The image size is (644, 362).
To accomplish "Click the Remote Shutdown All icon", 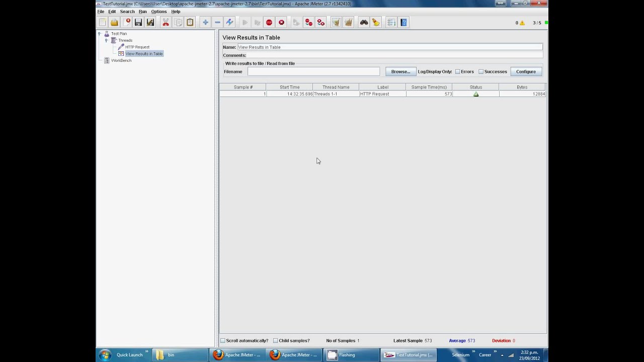I will point(321,23).
